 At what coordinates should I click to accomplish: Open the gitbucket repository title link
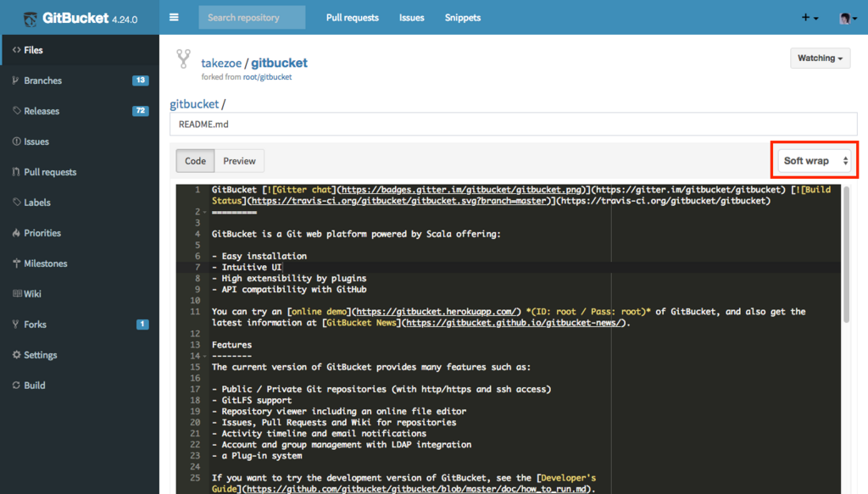click(279, 63)
